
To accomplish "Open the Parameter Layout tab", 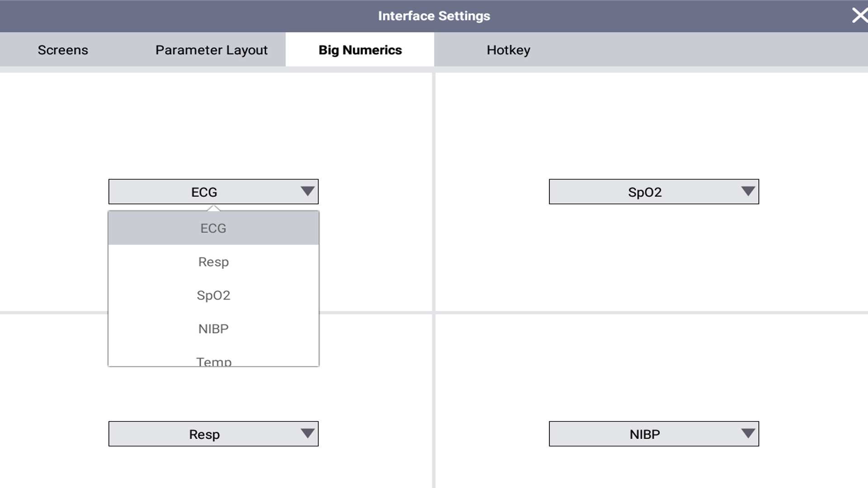I will pos(211,50).
